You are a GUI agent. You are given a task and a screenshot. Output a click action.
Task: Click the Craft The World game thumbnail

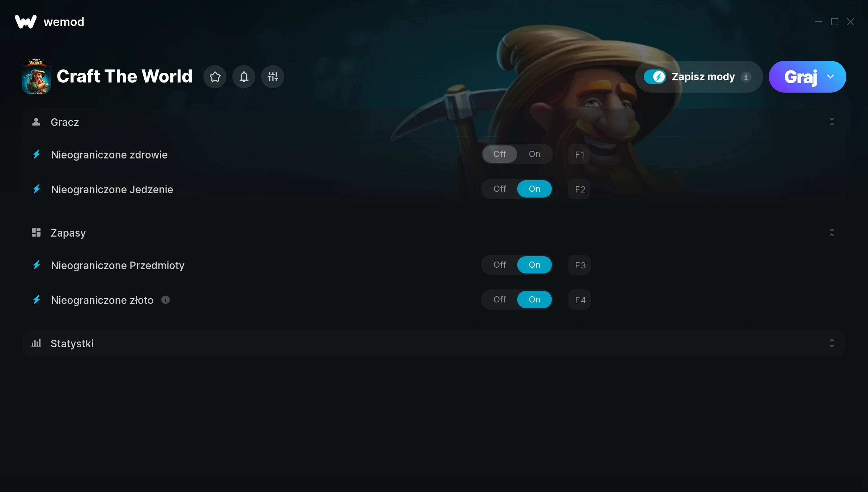(36, 77)
